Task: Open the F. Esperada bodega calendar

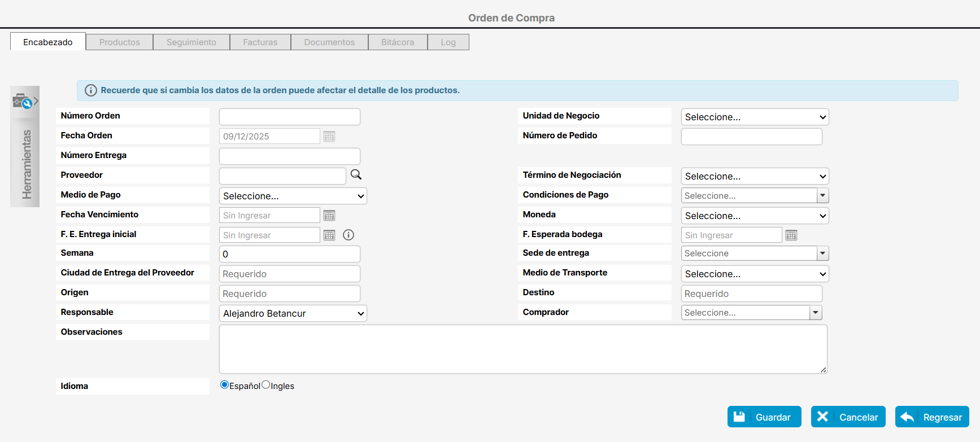Action: tap(791, 235)
